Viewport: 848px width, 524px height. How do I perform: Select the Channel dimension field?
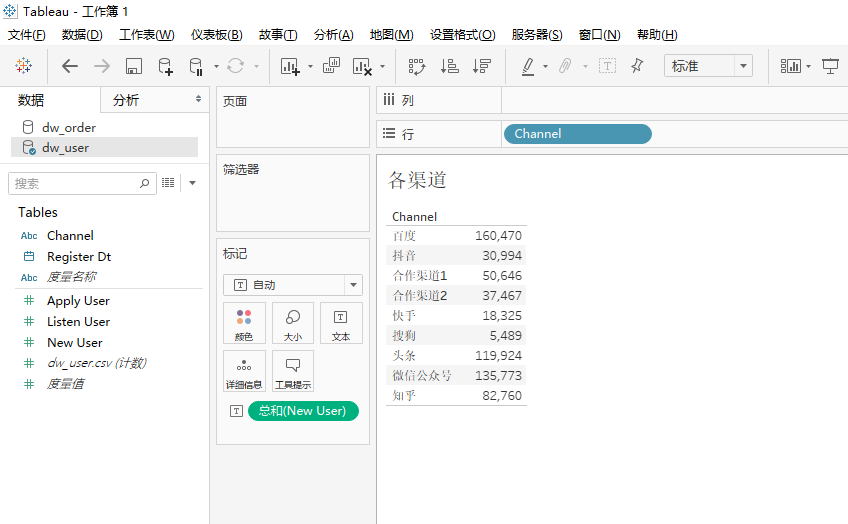tap(70, 236)
